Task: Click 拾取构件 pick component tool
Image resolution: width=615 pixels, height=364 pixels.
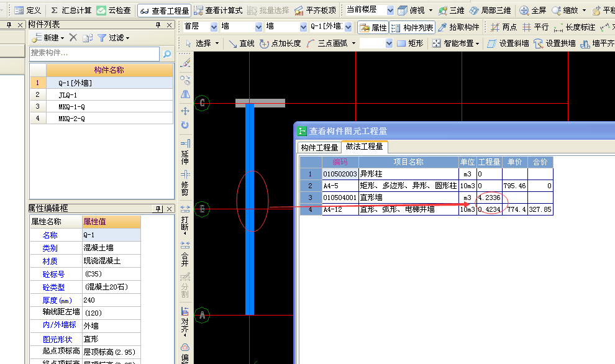Action: coord(459,27)
